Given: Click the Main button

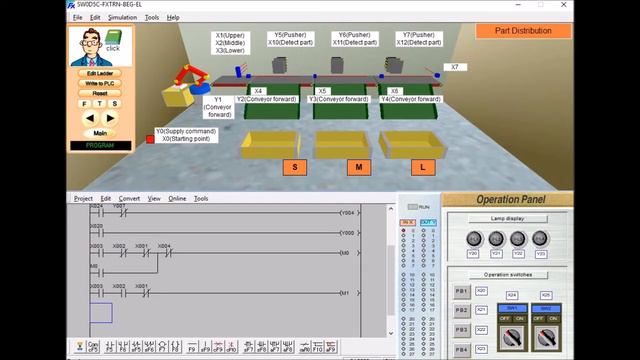Looking at the screenshot, I should tap(100, 133).
